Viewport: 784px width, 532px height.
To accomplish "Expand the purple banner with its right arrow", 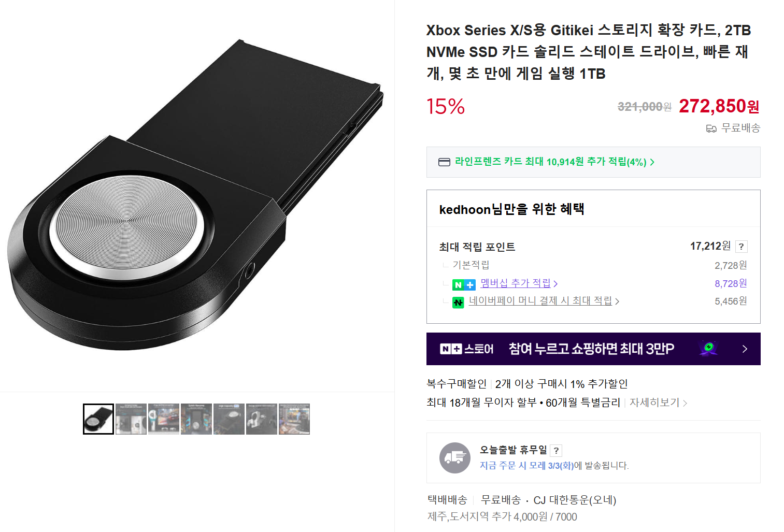I will (x=745, y=349).
